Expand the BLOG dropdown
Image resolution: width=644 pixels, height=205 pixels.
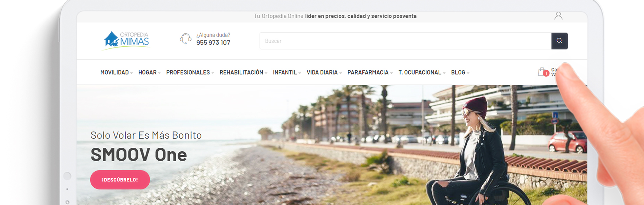tap(460, 73)
